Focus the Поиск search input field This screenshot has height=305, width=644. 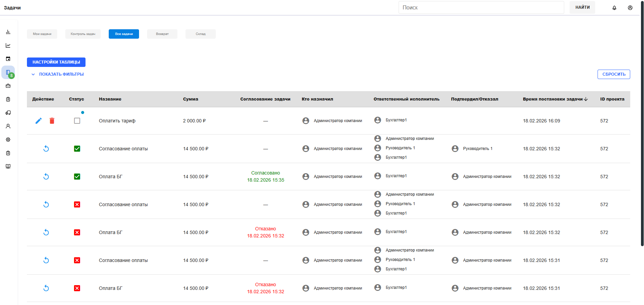pyautogui.click(x=481, y=7)
